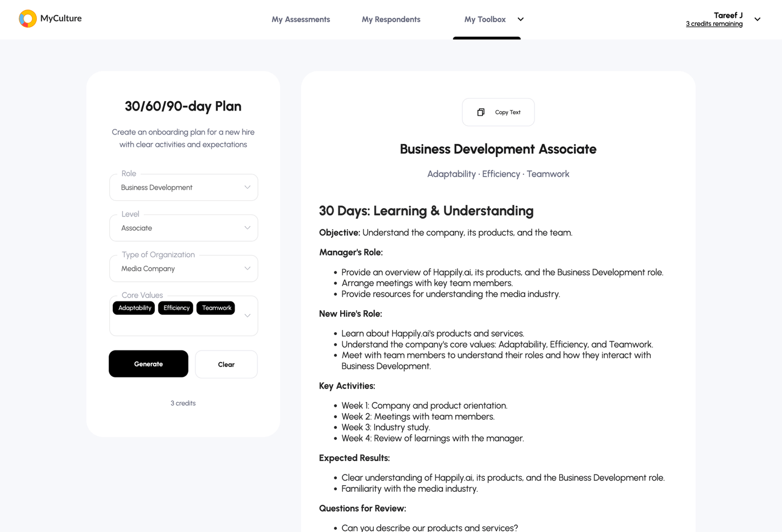This screenshot has height=532, width=782.
Task: Click the Tareef J account name
Action: point(728,15)
